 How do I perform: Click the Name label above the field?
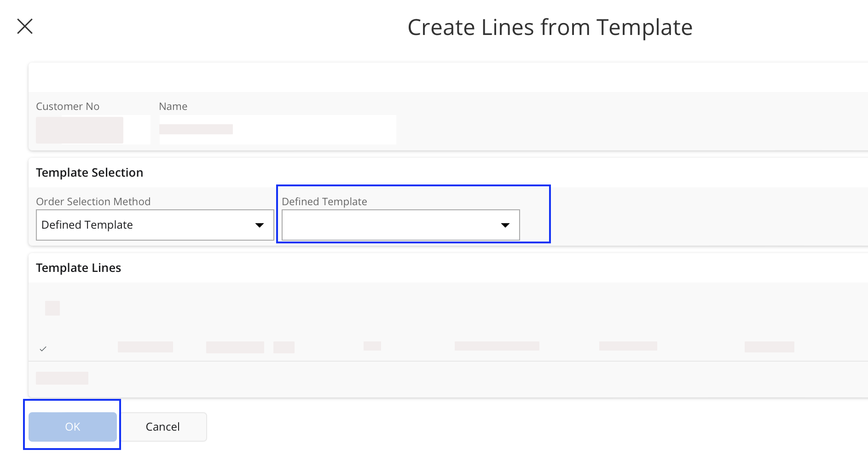click(x=173, y=106)
